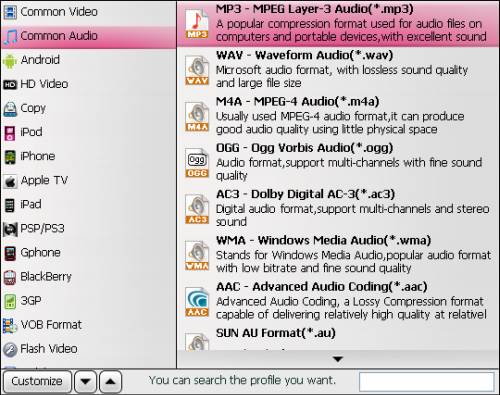Screen dimensions: 500x395
Task: Expand format list with bottom down arrow
Action: click(338, 359)
